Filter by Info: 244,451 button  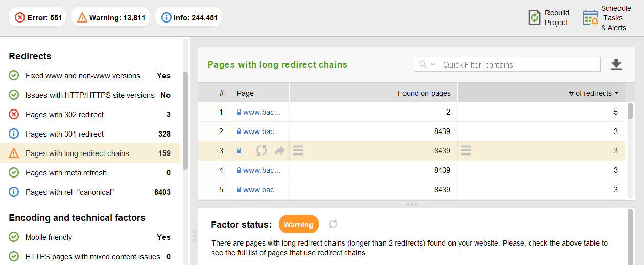tap(188, 17)
